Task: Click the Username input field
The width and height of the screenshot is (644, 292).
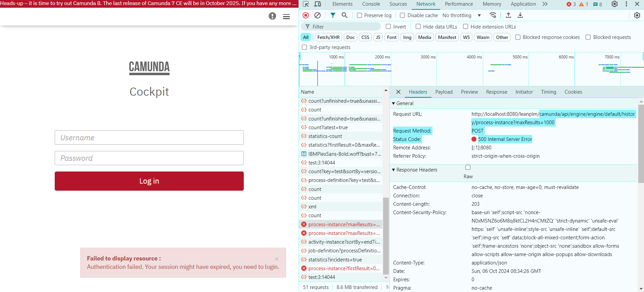Action: [149, 138]
